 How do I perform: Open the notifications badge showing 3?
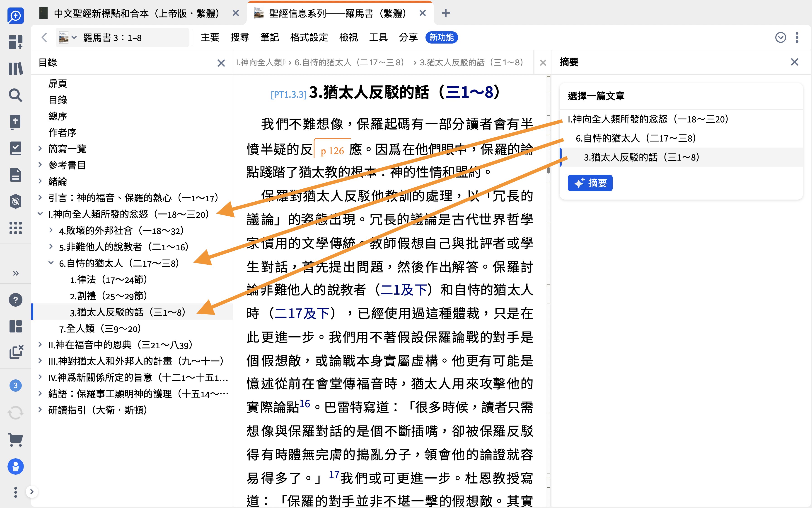coord(15,385)
